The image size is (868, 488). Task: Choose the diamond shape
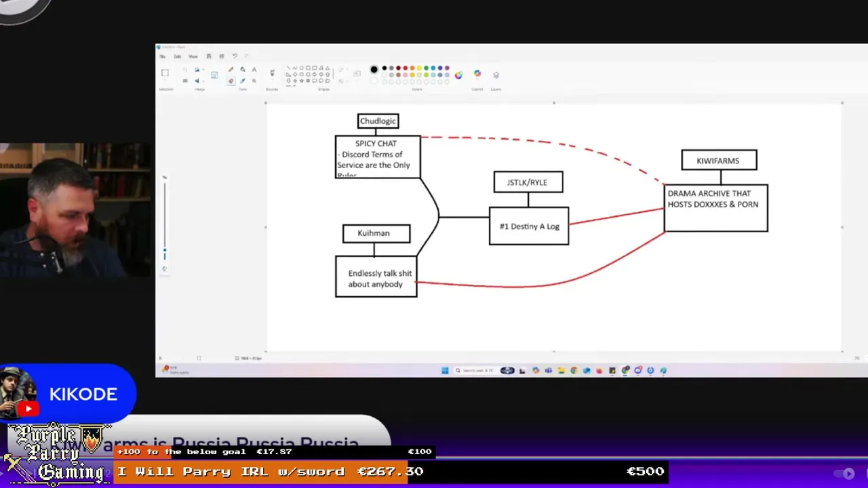tap(295, 75)
